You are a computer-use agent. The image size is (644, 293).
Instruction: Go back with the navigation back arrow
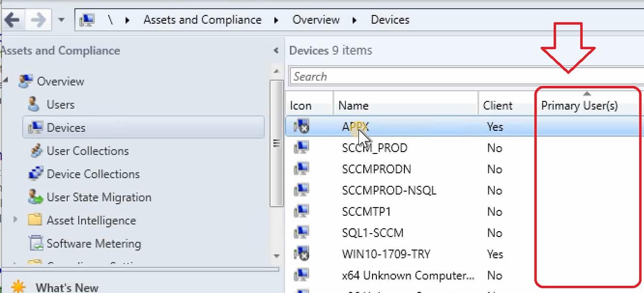[12, 20]
